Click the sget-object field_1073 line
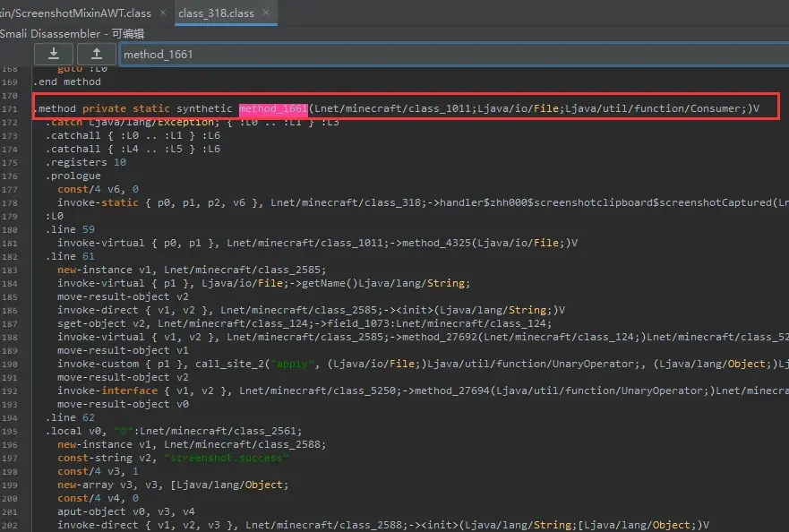This screenshot has height=532, width=789. [304, 323]
